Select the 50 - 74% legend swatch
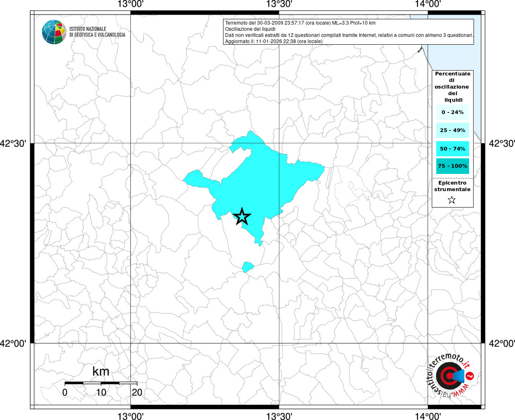515x420 pixels. coord(453,148)
